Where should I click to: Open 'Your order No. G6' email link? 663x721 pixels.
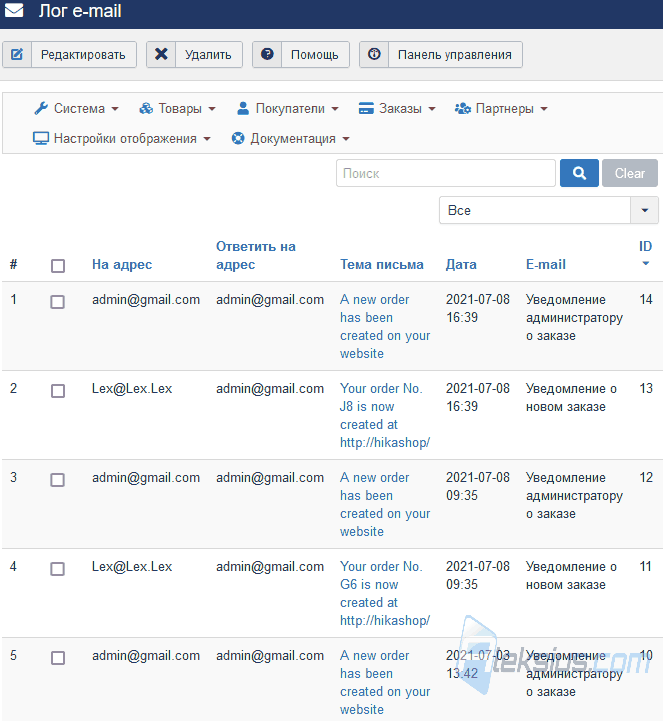(385, 593)
